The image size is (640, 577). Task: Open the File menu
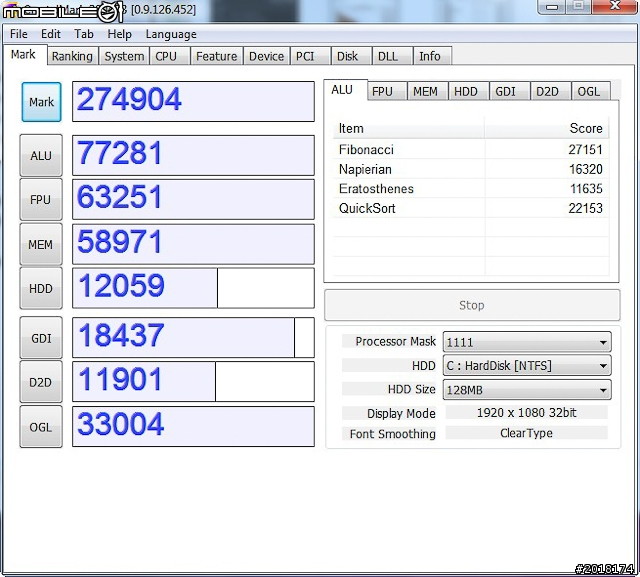coord(18,34)
